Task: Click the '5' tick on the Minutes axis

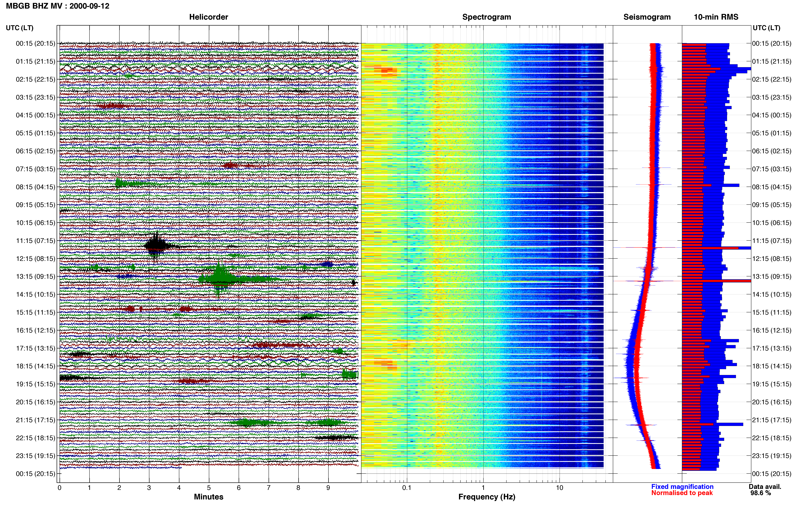Action: click(209, 488)
